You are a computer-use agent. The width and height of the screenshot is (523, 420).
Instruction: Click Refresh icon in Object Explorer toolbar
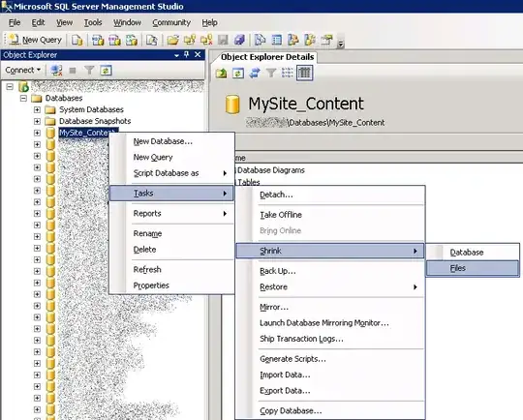(106, 71)
